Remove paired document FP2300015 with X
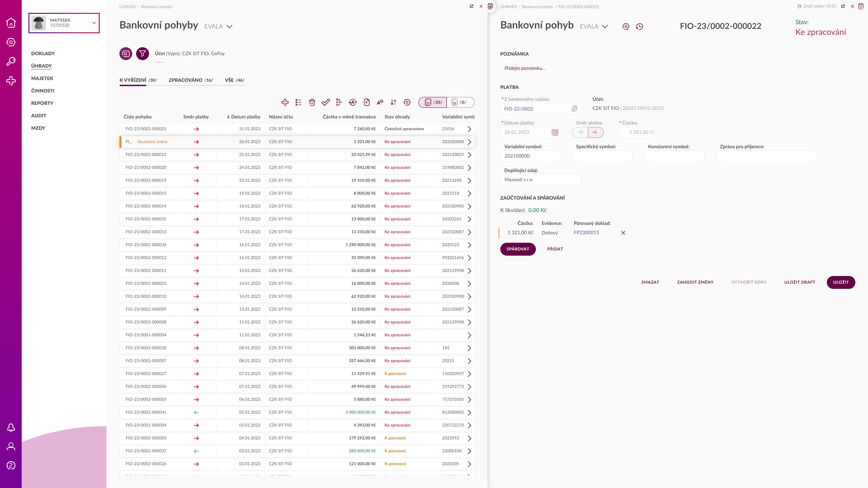This screenshot has width=868, height=488. 623,233
